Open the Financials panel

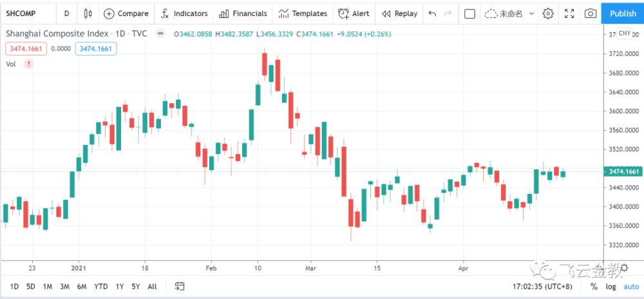point(243,13)
